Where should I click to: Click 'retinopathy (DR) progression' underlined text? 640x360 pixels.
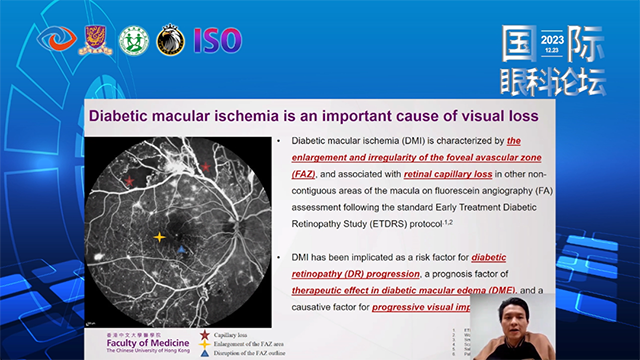[356, 274]
